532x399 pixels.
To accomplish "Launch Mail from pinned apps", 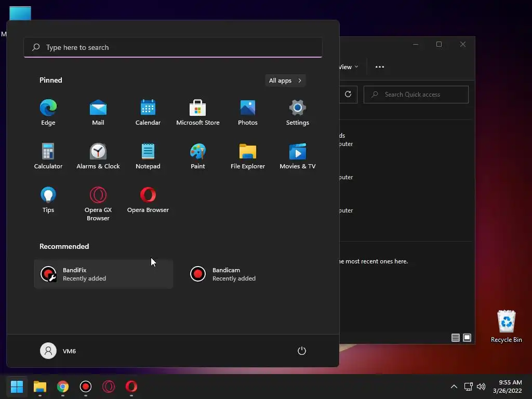I will click(x=98, y=112).
